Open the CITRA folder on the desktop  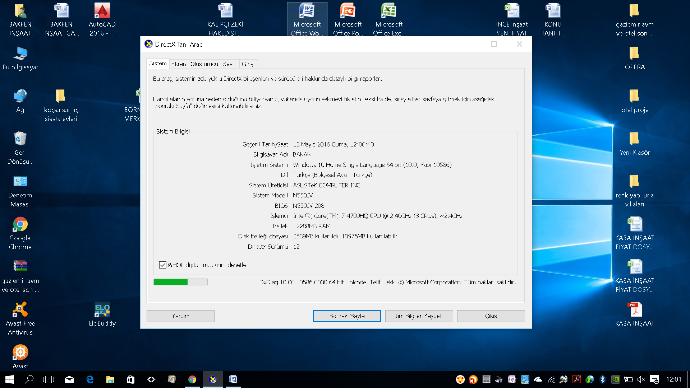coord(634,58)
